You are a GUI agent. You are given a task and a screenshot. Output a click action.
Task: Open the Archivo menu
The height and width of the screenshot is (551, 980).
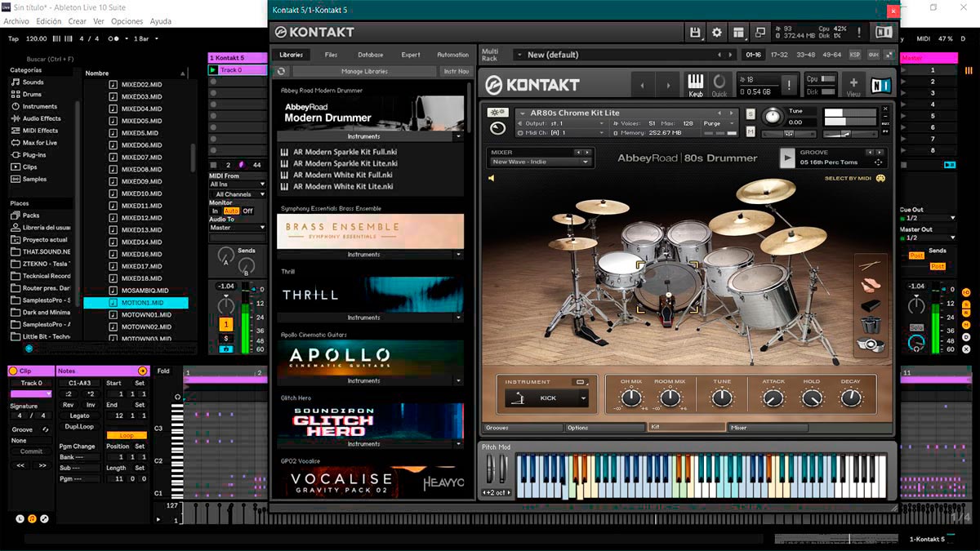[x=16, y=21]
